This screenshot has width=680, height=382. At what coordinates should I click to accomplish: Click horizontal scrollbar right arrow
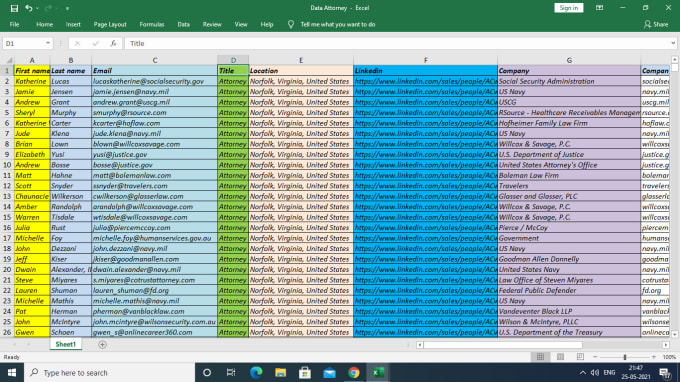point(666,345)
